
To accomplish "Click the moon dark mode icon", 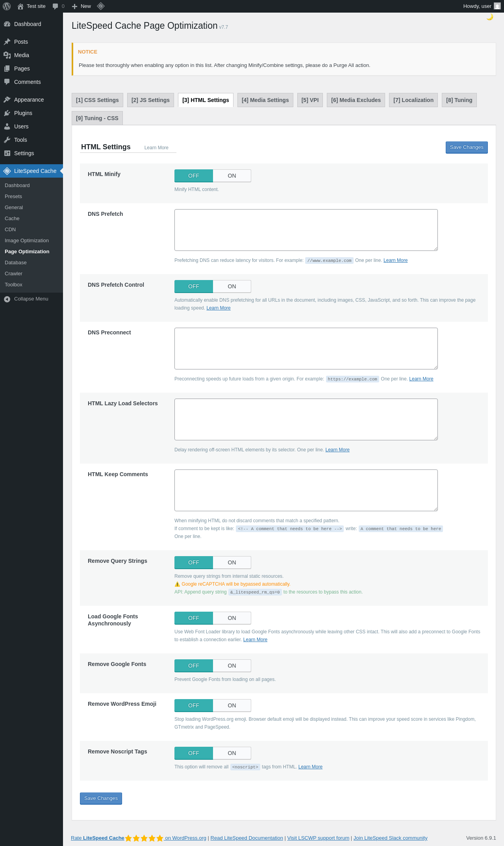I will [x=490, y=17].
